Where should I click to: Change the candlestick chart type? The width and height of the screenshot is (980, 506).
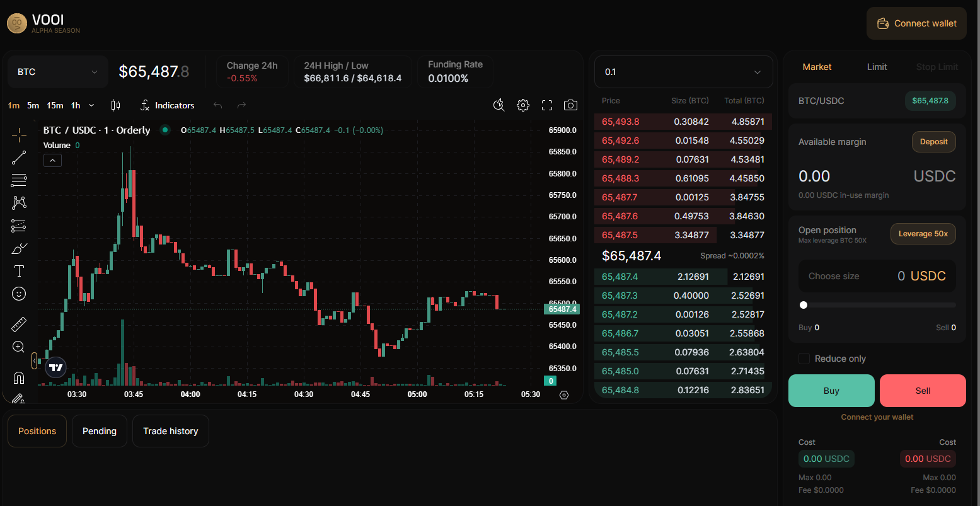[x=115, y=105]
